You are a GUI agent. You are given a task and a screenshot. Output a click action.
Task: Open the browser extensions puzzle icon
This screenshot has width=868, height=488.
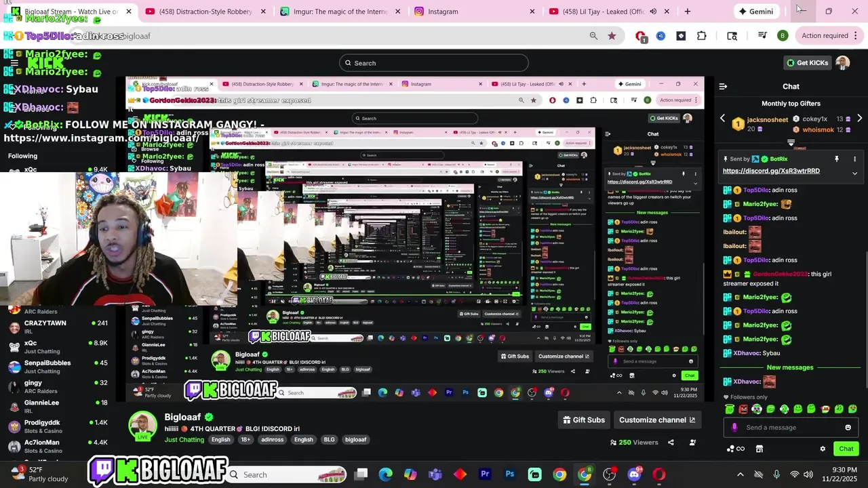click(701, 36)
